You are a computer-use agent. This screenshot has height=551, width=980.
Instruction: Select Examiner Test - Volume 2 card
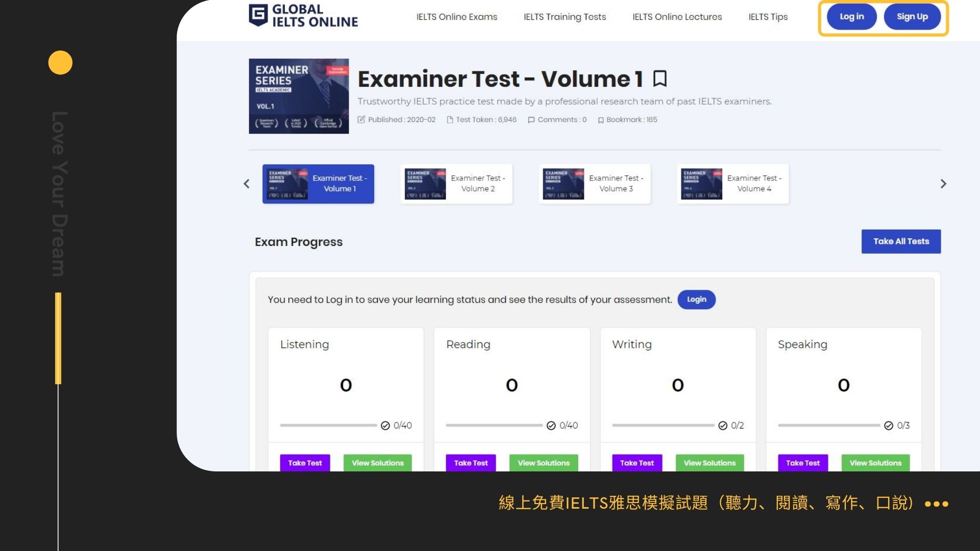[x=456, y=184]
